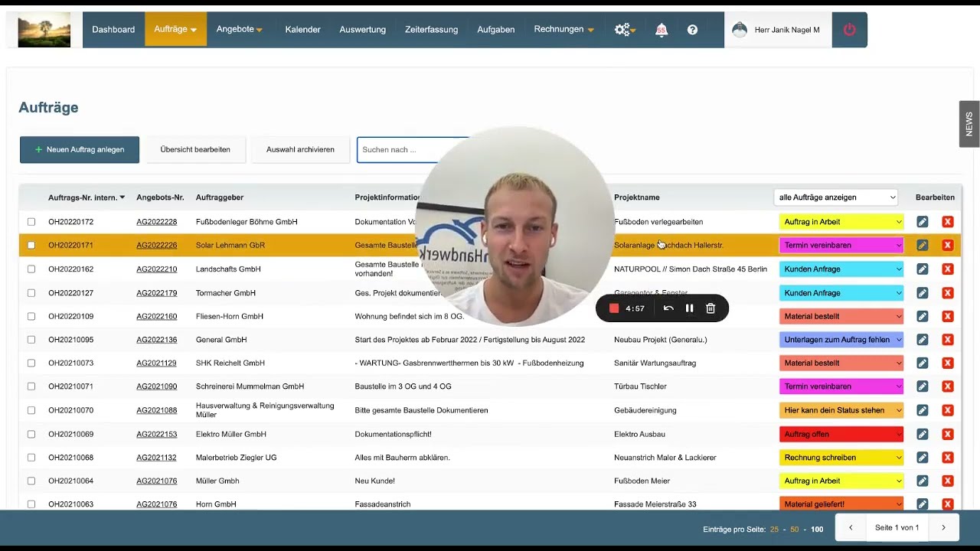
Task: Edit order OH20220172 with pencil icon
Action: pyautogui.click(x=923, y=222)
